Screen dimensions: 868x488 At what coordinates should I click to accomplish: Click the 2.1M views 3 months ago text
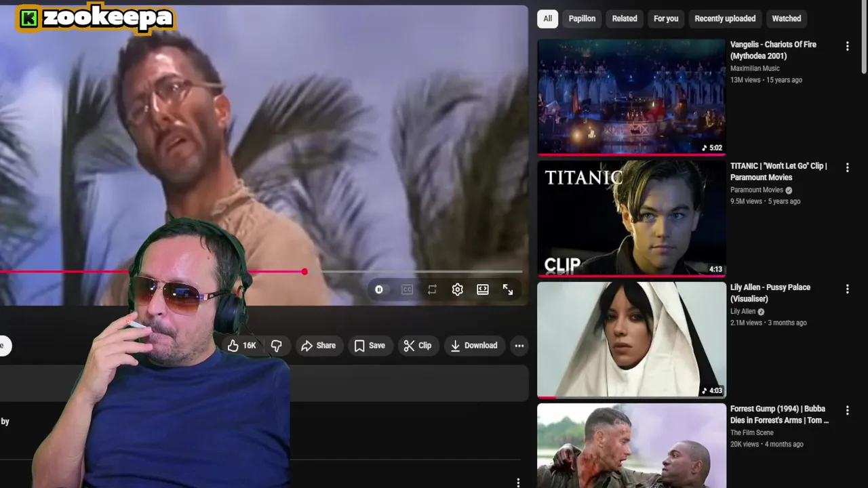click(x=768, y=323)
